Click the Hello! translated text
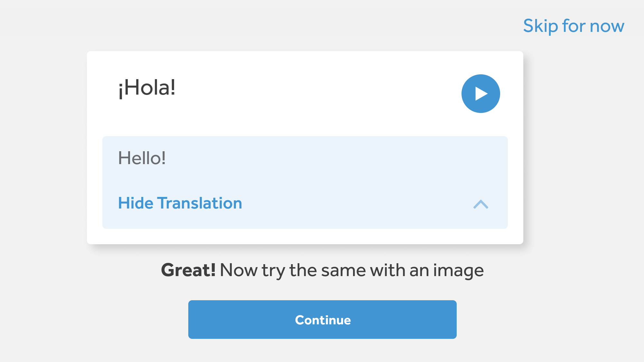The width and height of the screenshot is (644, 362). [142, 158]
